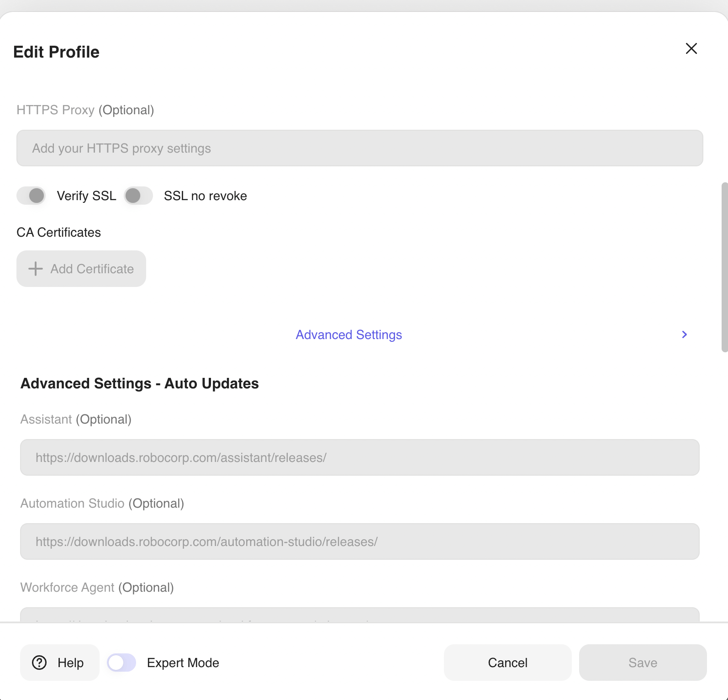Click the Help button

[59, 663]
